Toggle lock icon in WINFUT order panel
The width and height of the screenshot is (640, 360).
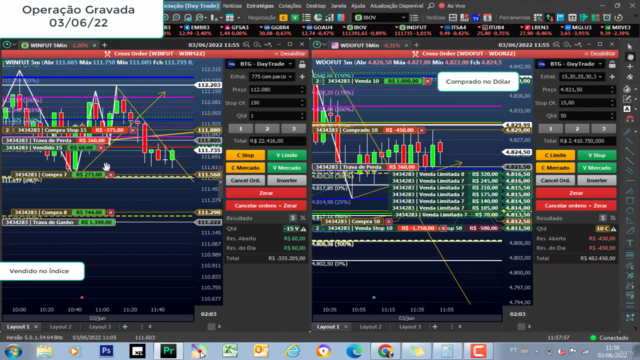point(302,64)
